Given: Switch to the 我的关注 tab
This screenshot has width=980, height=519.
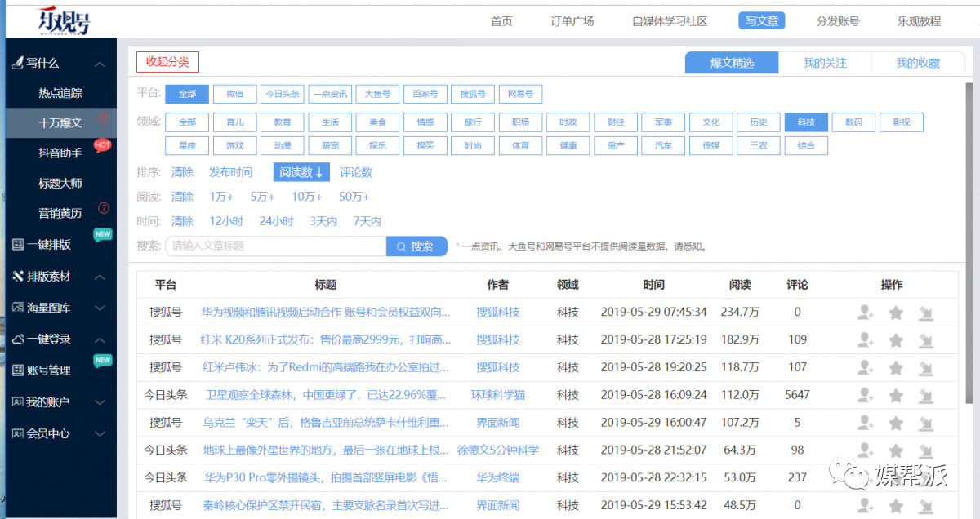Looking at the screenshot, I should pos(825,63).
